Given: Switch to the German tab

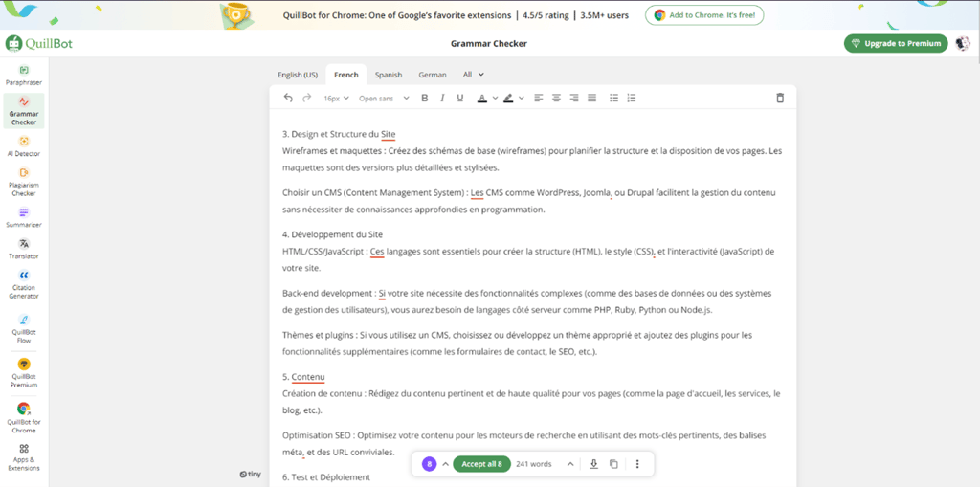Looking at the screenshot, I should click(x=433, y=75).
